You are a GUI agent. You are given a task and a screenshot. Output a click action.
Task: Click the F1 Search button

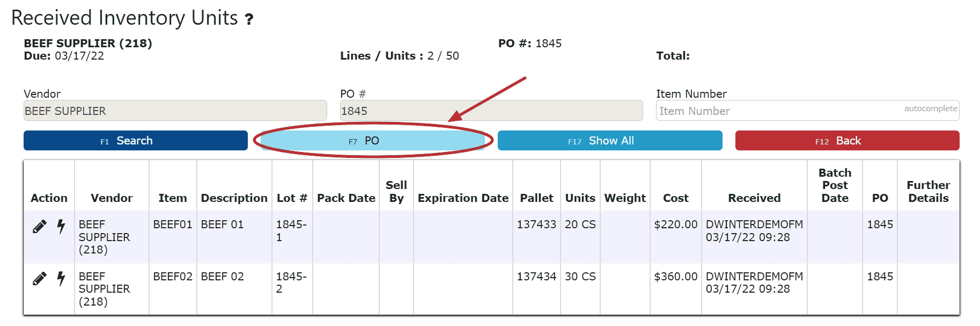[x=136, y=141]
